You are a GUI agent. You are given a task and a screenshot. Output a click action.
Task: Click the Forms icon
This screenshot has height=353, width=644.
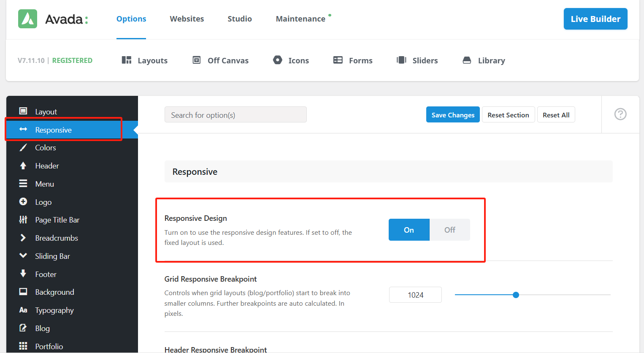338,60
